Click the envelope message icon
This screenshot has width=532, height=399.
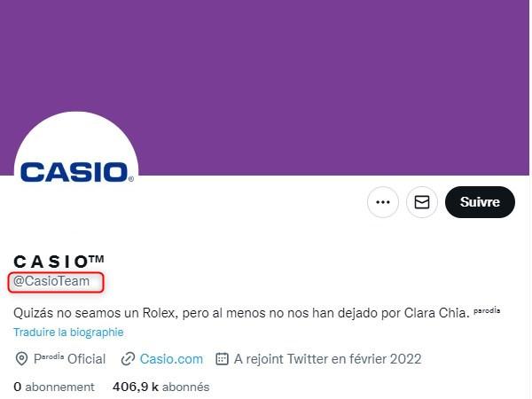pos(422,202)
